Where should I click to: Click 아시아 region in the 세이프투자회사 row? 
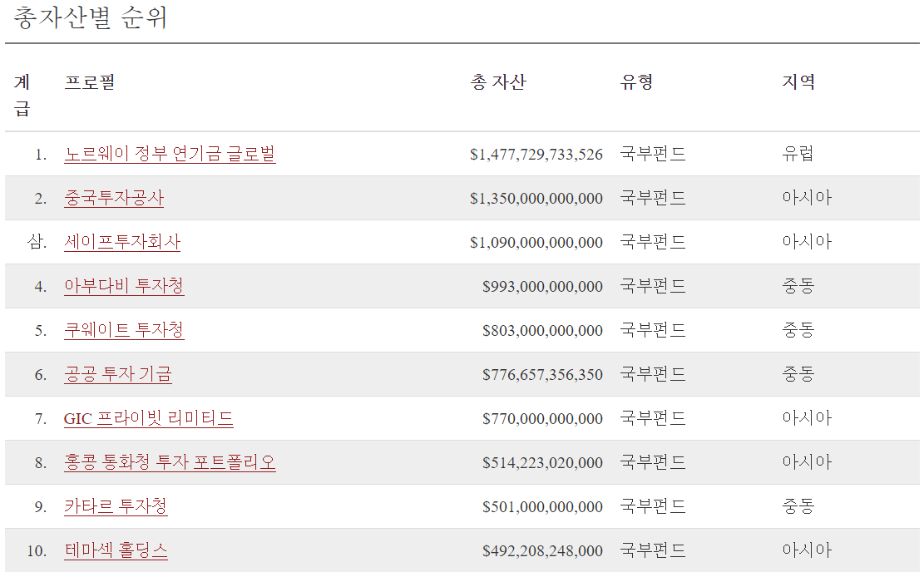click(807, 242)
